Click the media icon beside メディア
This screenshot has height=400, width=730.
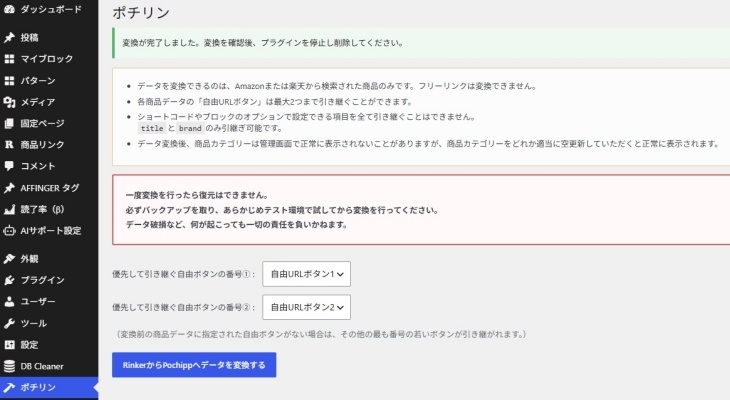9,102
